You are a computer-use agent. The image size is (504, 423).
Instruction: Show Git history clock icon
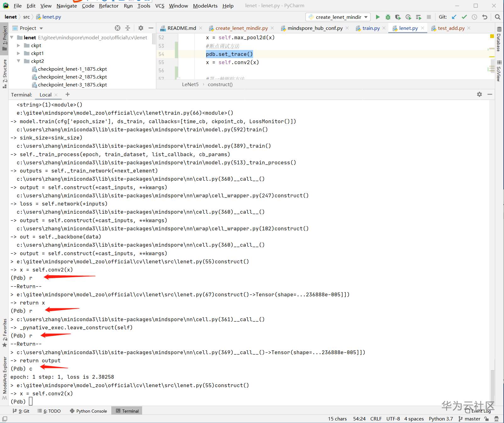tap(474, 17)
